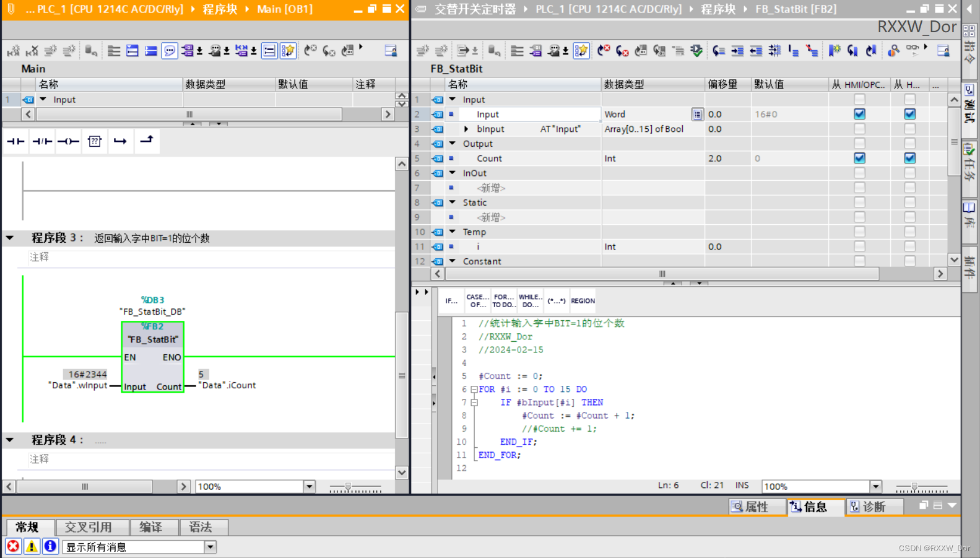Open the zoom dropdown in the FB_StatBit editor
980x558 pixels.
click(875, 486)
